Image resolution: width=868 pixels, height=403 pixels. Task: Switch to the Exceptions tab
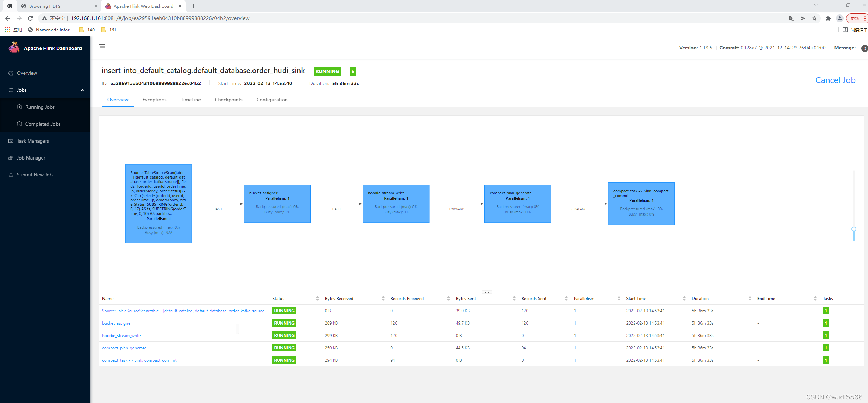point(154,100)
